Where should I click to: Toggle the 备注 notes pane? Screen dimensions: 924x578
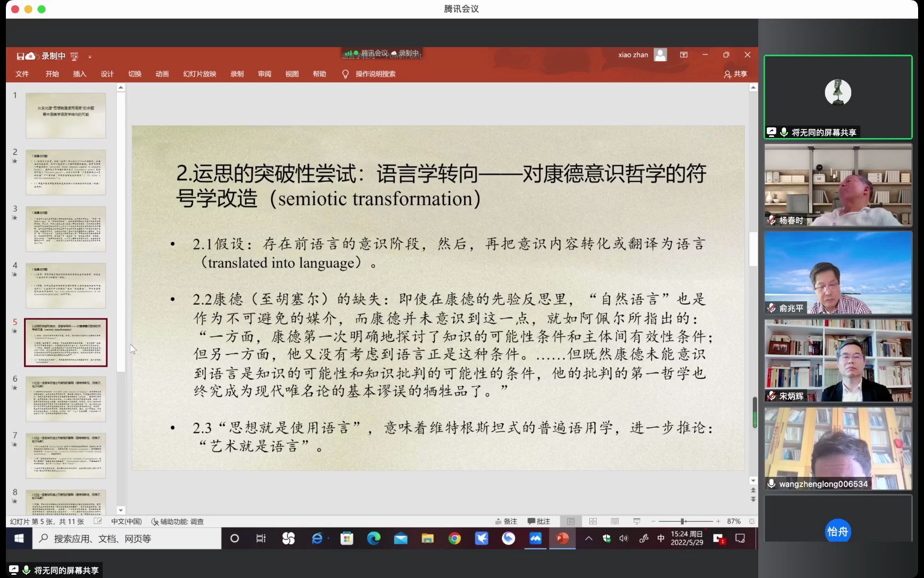click(506, 521)
